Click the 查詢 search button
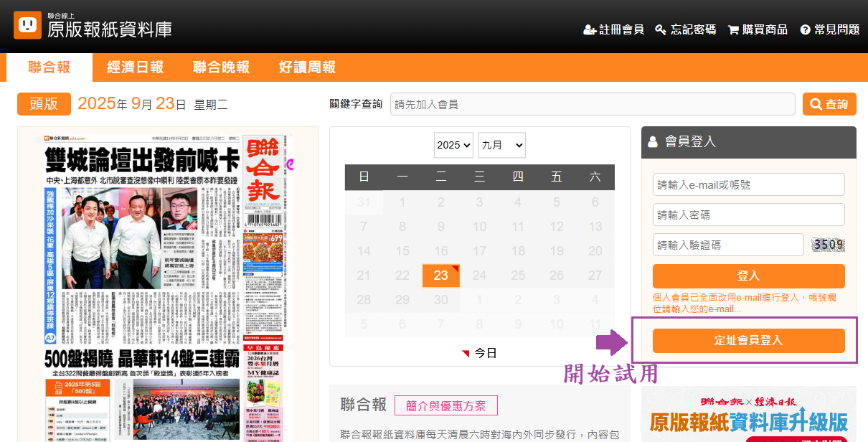 829,104
